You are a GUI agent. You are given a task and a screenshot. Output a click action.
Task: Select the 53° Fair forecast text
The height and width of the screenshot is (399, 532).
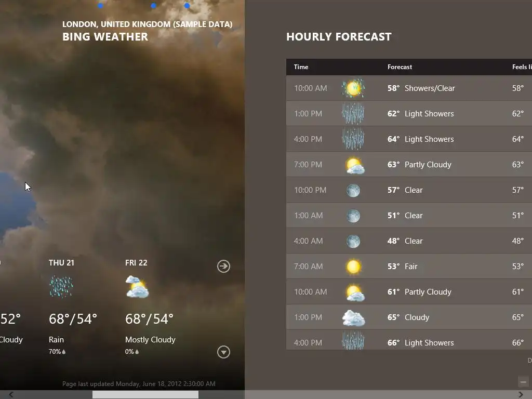[403, 267]
